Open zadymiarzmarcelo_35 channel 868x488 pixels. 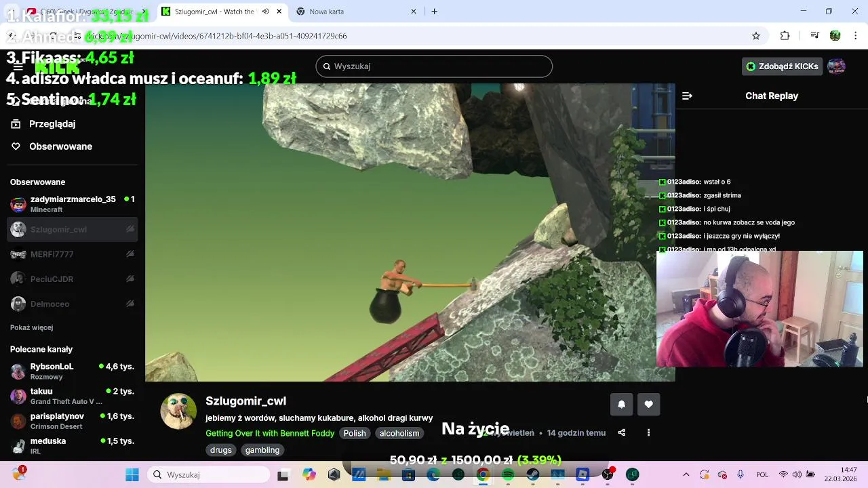pos(73,204)
